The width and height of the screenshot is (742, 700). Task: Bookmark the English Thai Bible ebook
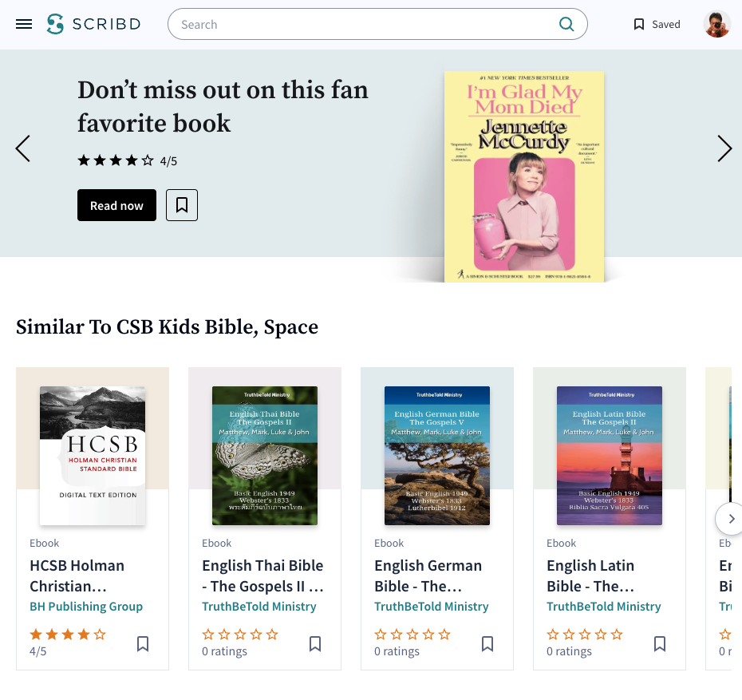[x=315, y=643]
